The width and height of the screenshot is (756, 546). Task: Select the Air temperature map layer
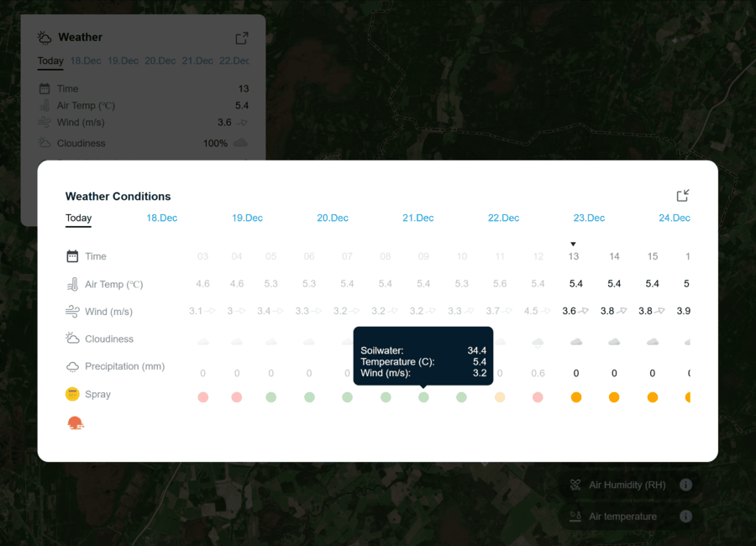622,517
